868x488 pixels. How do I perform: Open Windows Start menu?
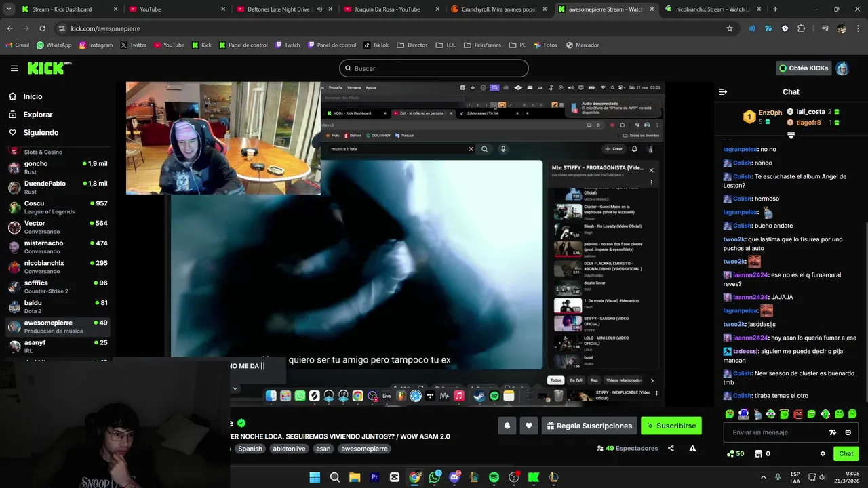[x=315, y=477]
